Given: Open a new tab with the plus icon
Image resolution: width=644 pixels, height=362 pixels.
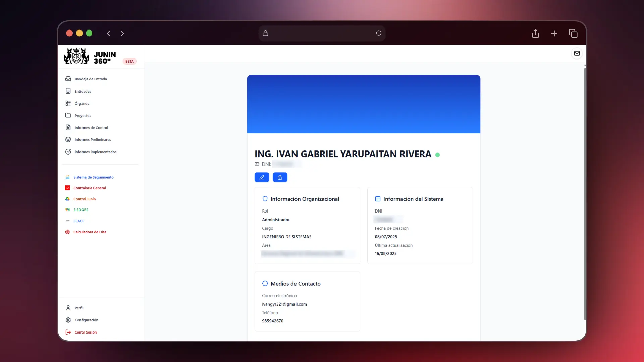Looking at the screenshot, I should click(x=554, y=33).
